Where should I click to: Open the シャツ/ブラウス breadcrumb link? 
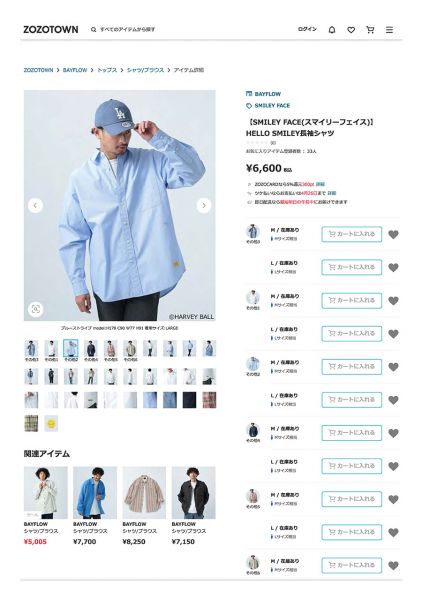[145, 70]
